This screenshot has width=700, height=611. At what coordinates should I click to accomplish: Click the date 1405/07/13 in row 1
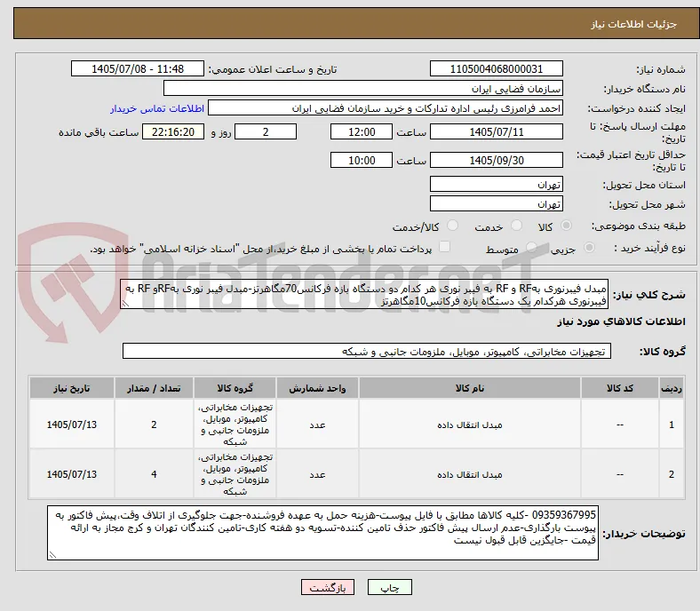(72, 425)
